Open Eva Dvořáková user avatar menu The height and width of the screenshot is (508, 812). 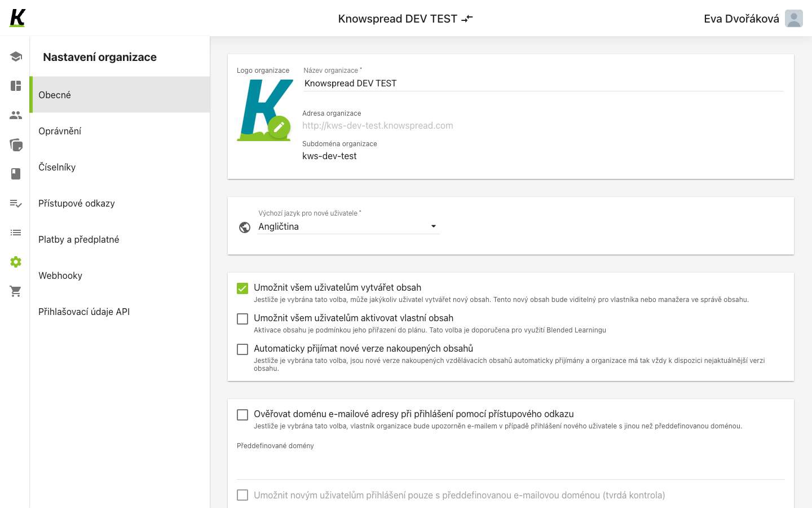(x=794, y=19)
